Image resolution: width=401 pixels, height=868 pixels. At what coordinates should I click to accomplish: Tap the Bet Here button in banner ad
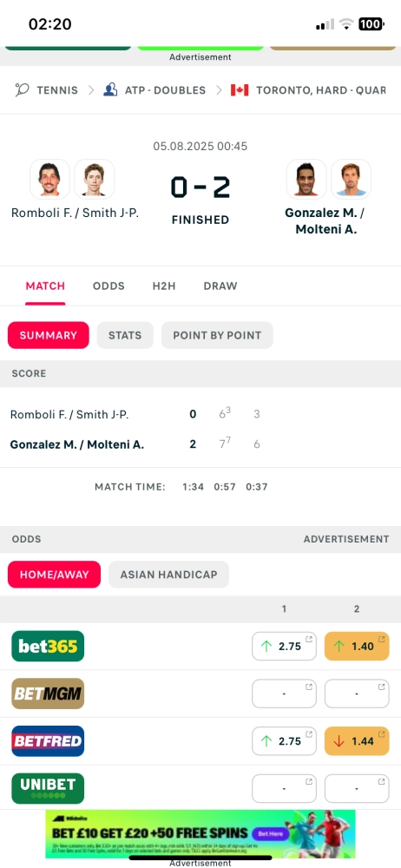point(272,833)
